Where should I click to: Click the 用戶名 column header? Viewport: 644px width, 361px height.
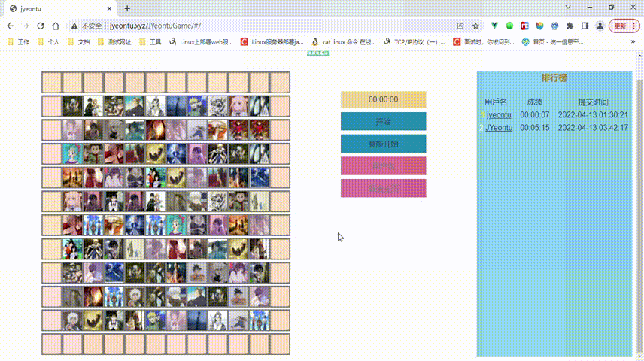pyautogui.click(x=496, y=102)
